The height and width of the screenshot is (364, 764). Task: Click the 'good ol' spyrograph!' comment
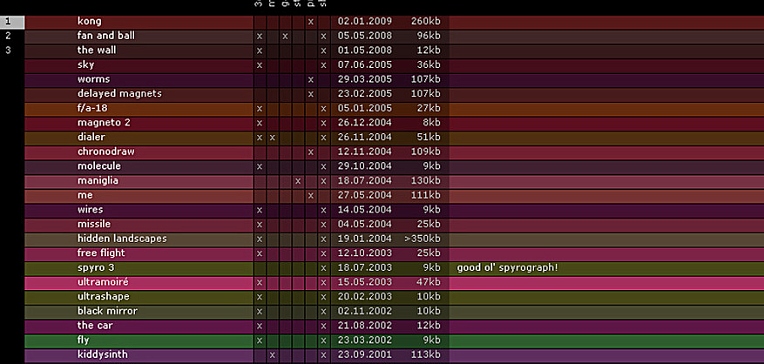(507, 268)
